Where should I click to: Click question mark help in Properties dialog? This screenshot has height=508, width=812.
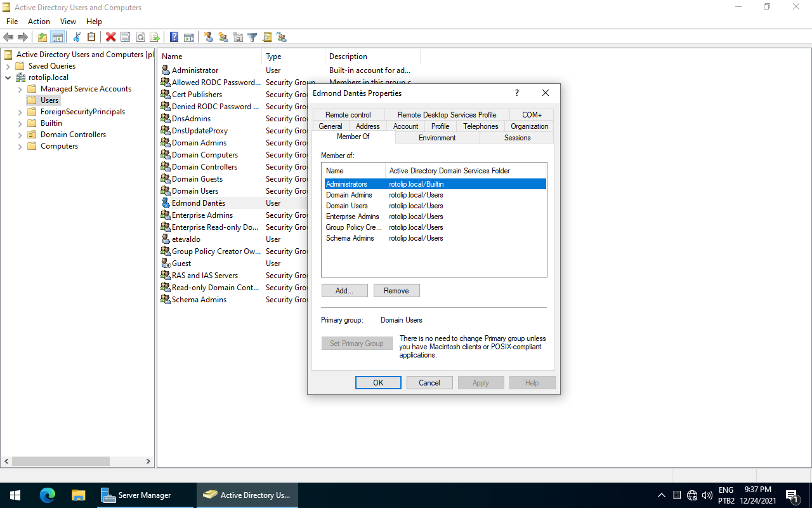(x=517, y=93)
